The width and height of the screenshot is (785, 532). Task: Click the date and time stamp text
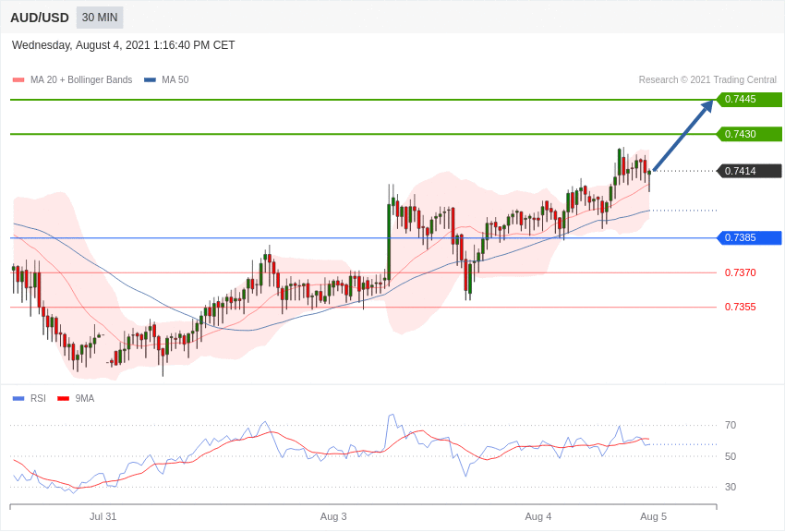pyautogui.click(x=123, y=45)
